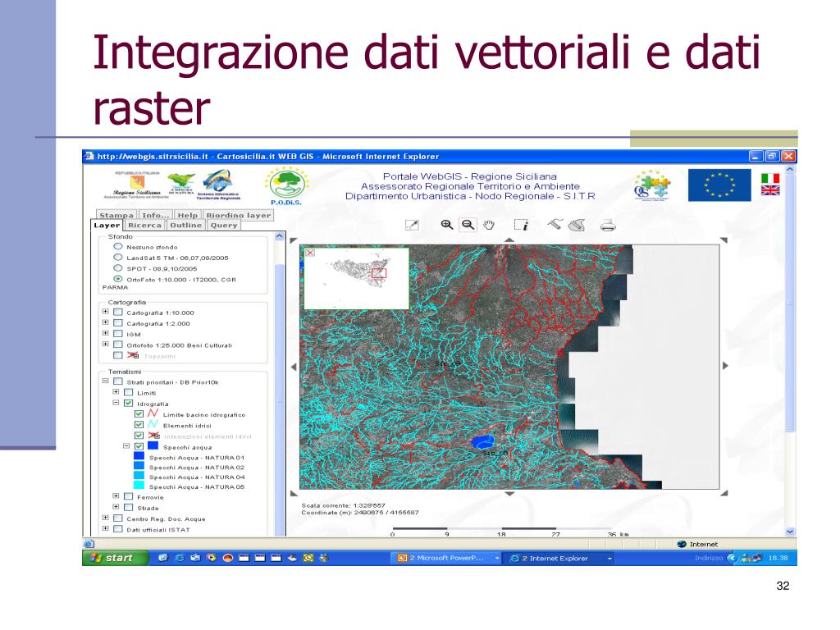Viewport: 840px width, 630px height.
Task: Pan map to north-west corner arrow
Action: (293, 240)
